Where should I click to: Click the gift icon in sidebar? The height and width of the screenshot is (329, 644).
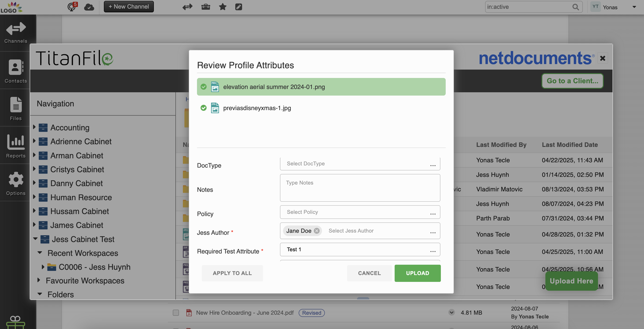pyautogui.click(x=15, y=322)
